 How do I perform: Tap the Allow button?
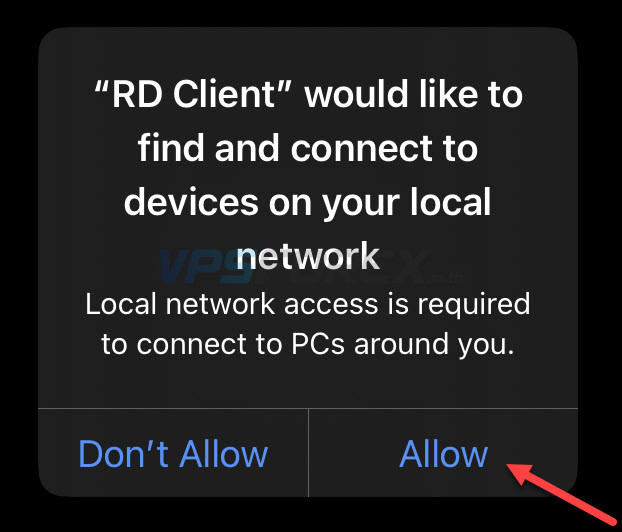click(443, 453)
